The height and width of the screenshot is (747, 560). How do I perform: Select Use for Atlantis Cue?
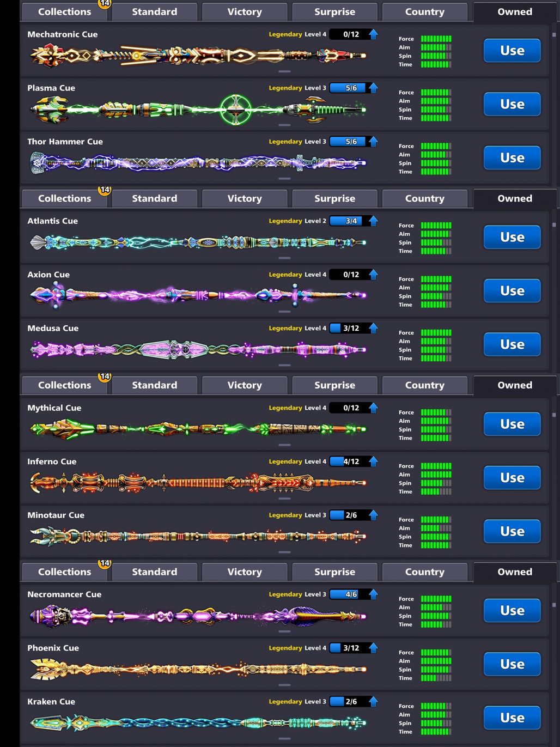[x=512, y=238]
